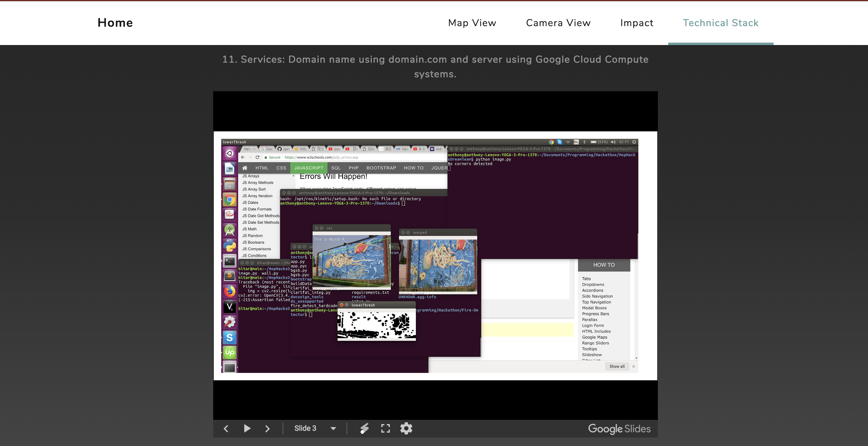Open the slides settings gear
Screen dimensions: 868x446
406,428
